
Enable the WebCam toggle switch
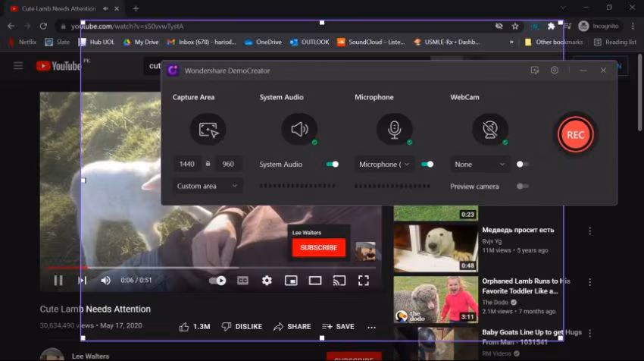522,164
